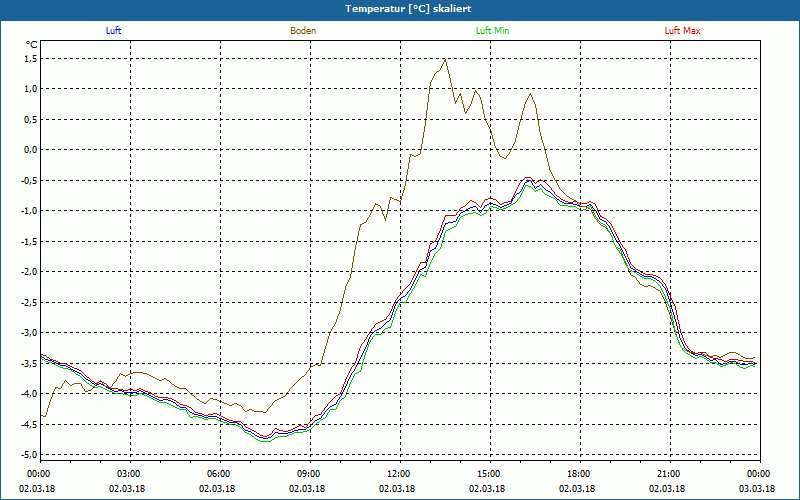Click the -1,5 value on the Y axis
This screenshot has width=800, height=500.
coord(30,241)
